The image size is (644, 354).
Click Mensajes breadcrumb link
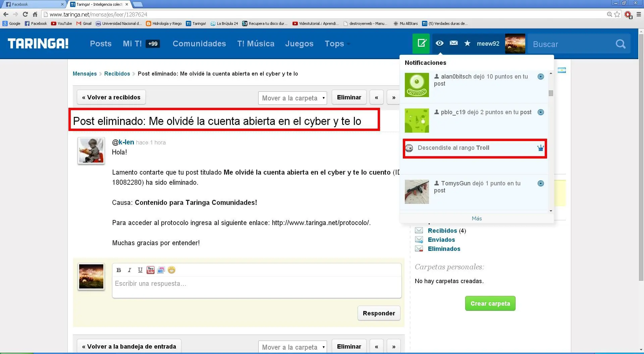point(85,74)
